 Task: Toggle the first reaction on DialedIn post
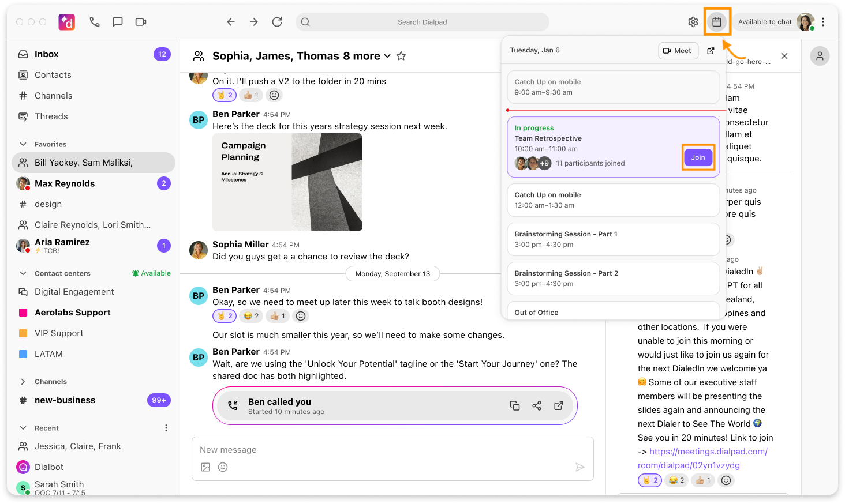pyautogui.click(x=650, y=480)
